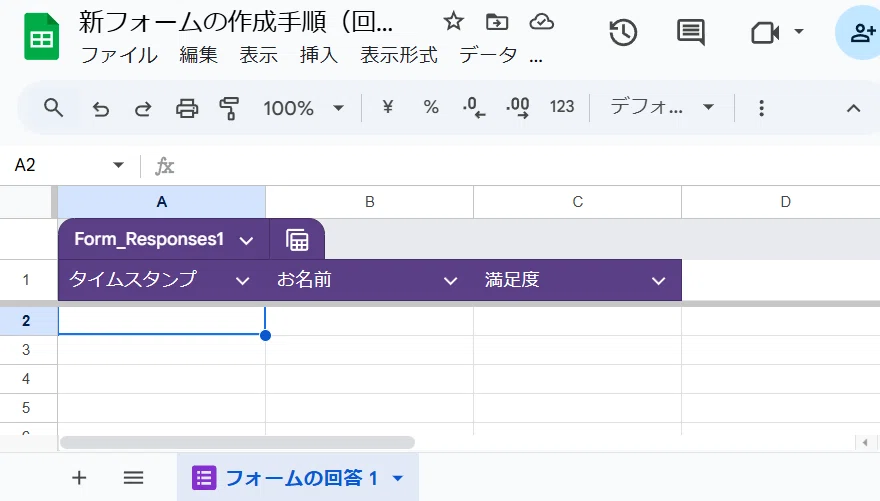The height and width of the screenshot is (501, 880).
Task: Select the フォームの回答 1 sheet tab
Action: [x=298, y=478]
